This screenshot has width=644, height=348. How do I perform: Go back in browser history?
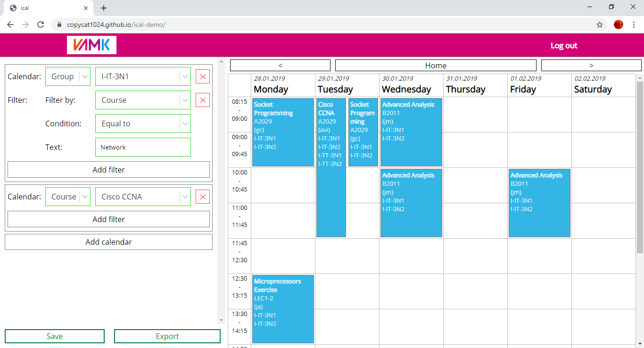pos(10,25)
